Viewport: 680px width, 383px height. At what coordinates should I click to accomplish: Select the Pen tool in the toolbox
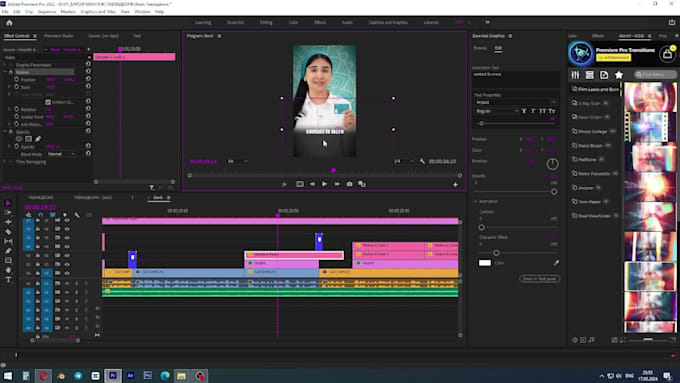coord(8,251)
